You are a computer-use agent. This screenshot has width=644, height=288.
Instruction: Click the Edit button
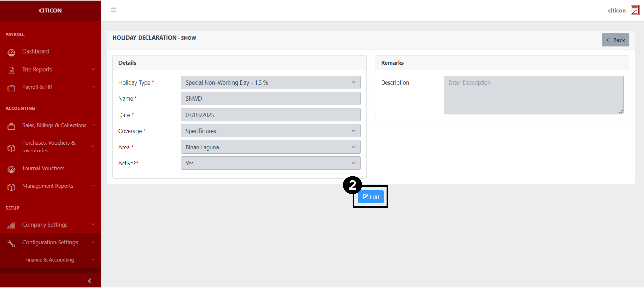[371, 197]
